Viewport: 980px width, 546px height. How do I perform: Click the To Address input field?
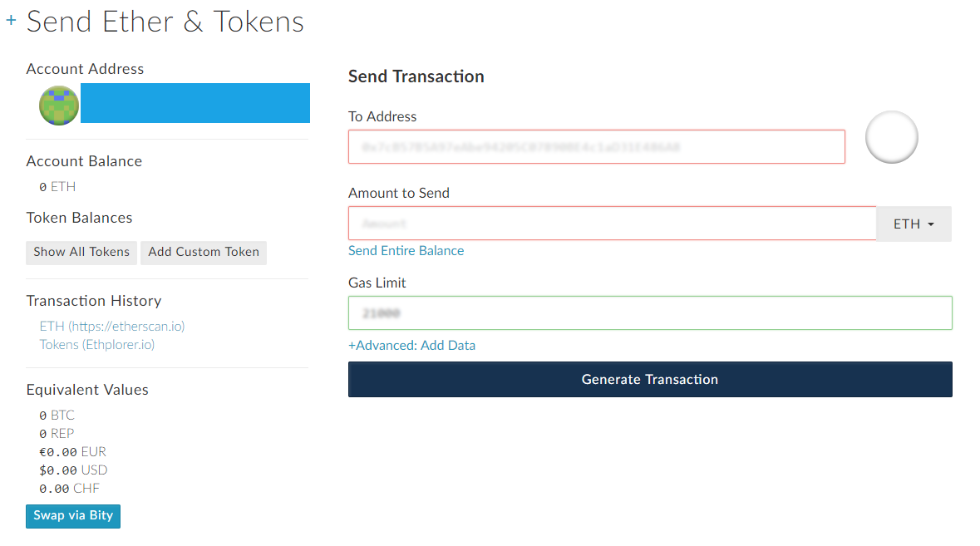[x=596, y=147]
